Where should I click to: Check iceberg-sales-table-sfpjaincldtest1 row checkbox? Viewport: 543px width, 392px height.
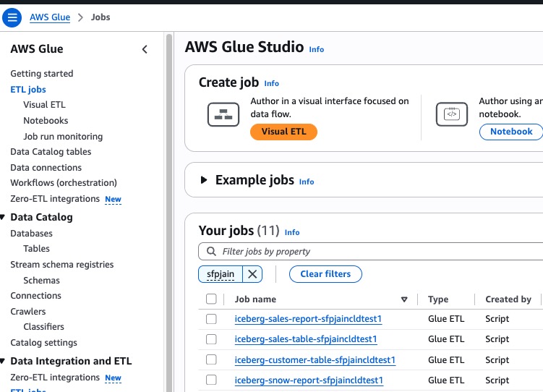pos(211,339)
